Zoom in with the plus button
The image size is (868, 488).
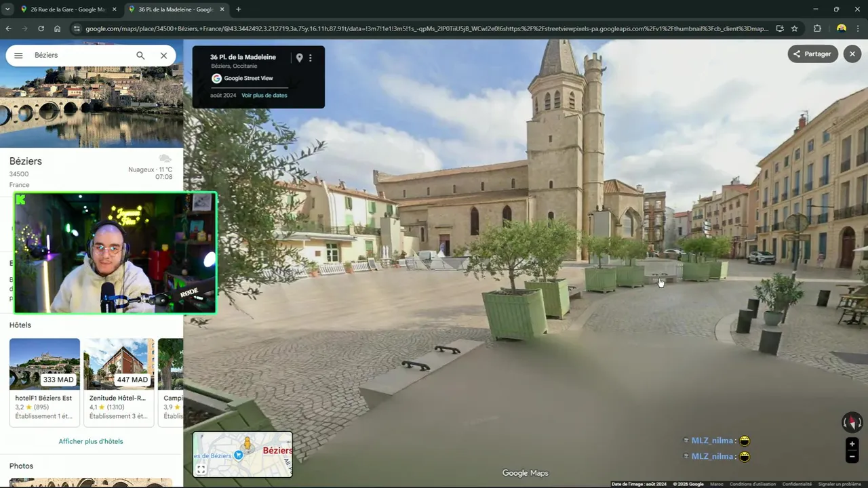click(852, 445)
